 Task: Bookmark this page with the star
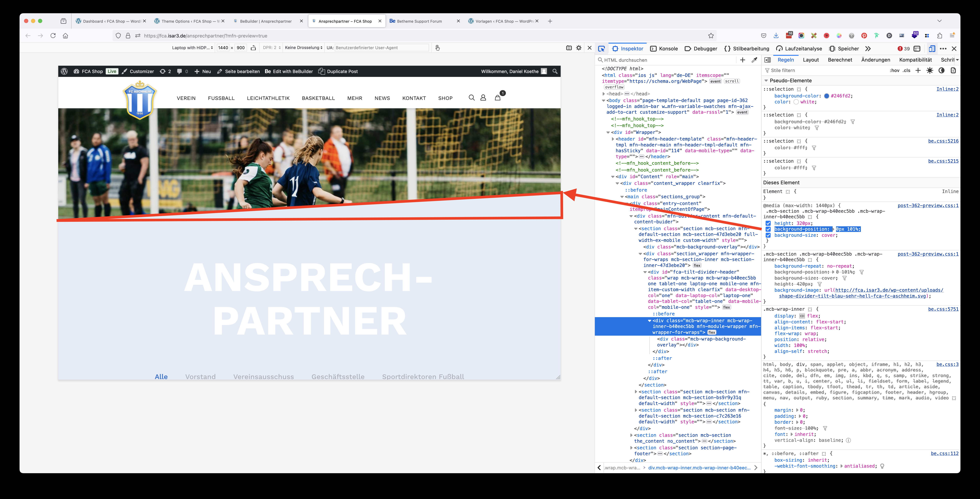711,36
